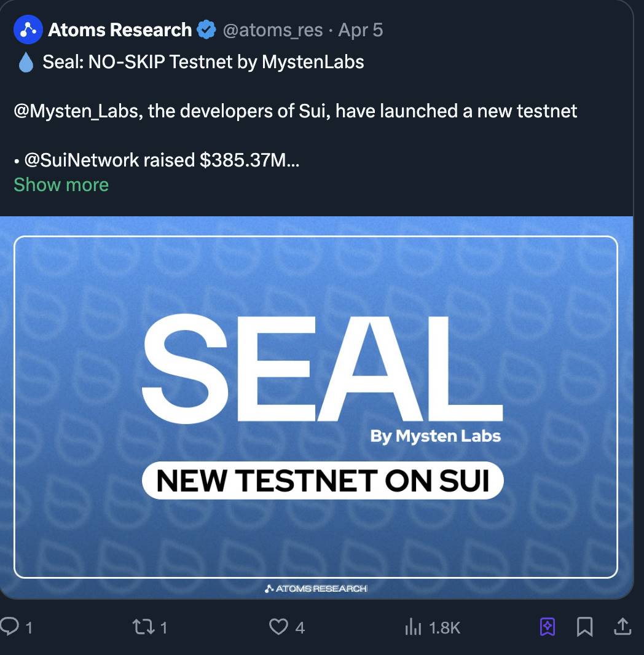Screen dimensions: 644x655
Task: Open the @atoms_res handle link
Action: click(x=273, y=30)
